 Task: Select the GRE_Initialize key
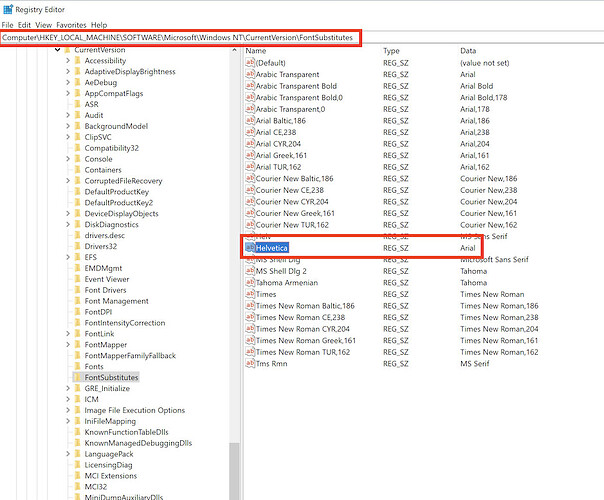tap(107, 388)
